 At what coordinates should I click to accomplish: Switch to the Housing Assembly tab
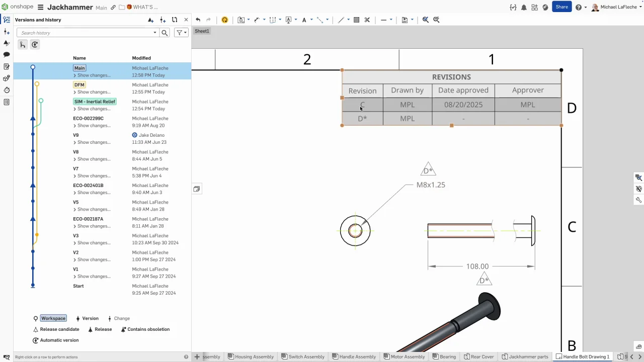pyautogui.click(x=251, y=356)
